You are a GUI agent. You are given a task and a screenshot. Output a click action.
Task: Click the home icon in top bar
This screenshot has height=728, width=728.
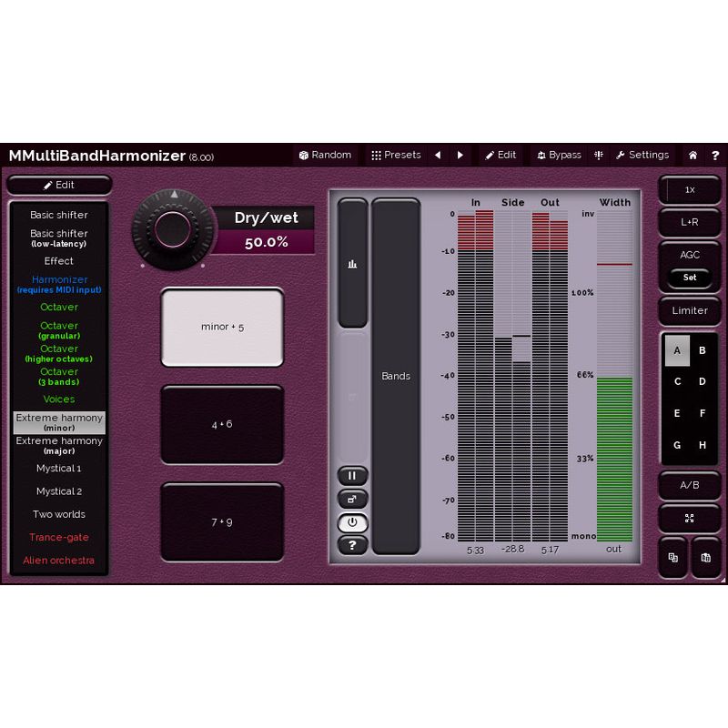693,155
